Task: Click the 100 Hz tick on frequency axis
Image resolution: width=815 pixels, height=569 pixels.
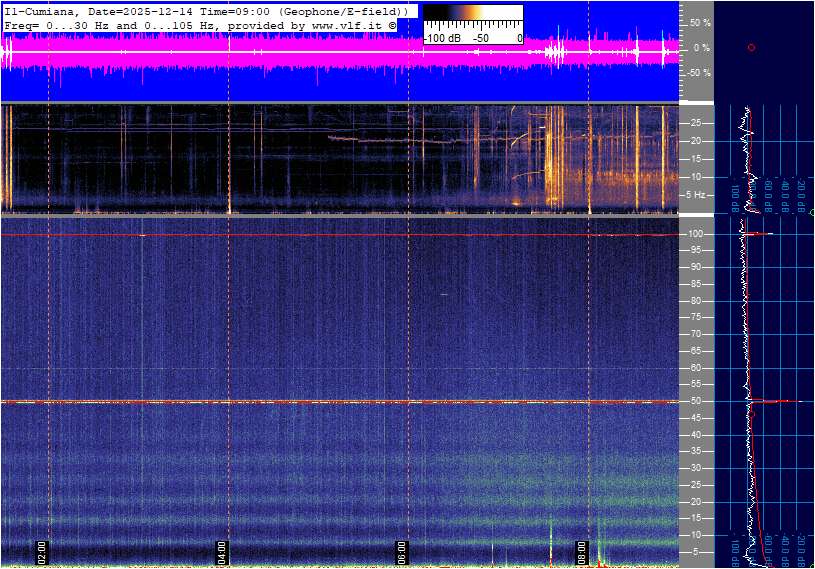Action: (695, 234)
